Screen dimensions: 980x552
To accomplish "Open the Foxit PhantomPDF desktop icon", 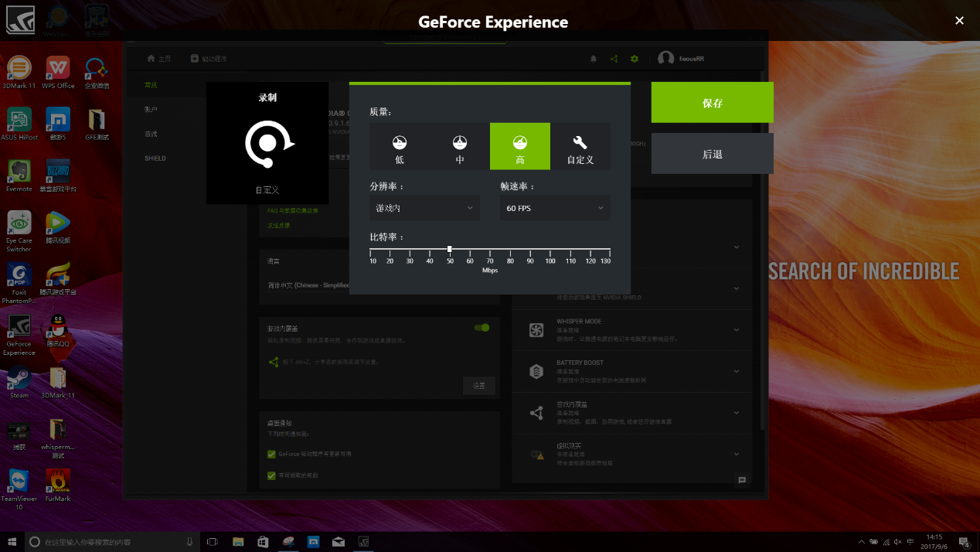I will tap(19, 284).
